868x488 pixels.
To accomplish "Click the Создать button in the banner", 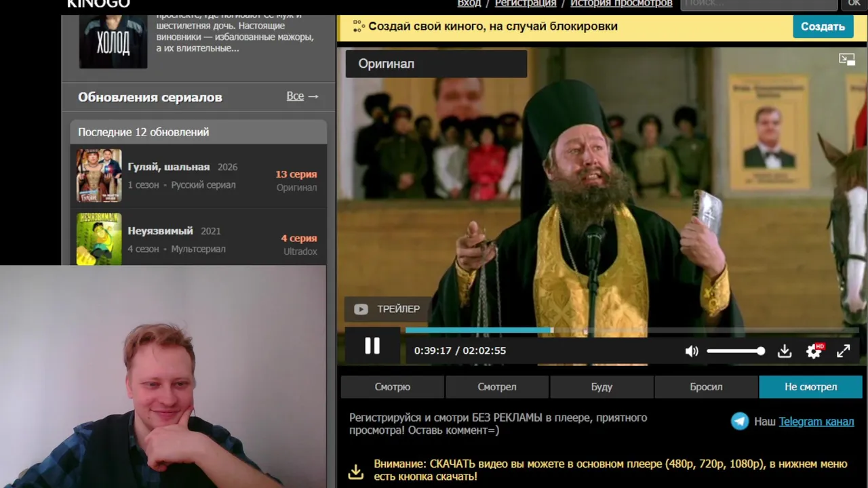I will coord(823,26).
